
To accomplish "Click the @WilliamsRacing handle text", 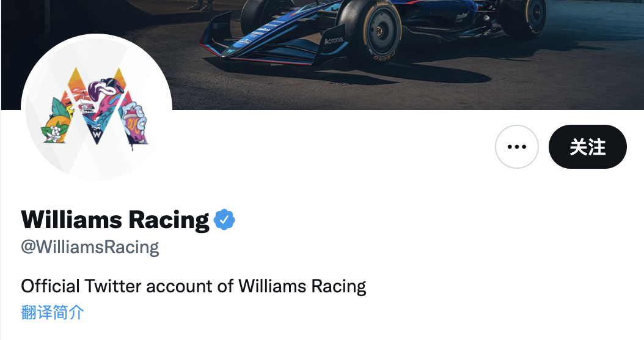I will pyautogui.click(x=90, y=247).
